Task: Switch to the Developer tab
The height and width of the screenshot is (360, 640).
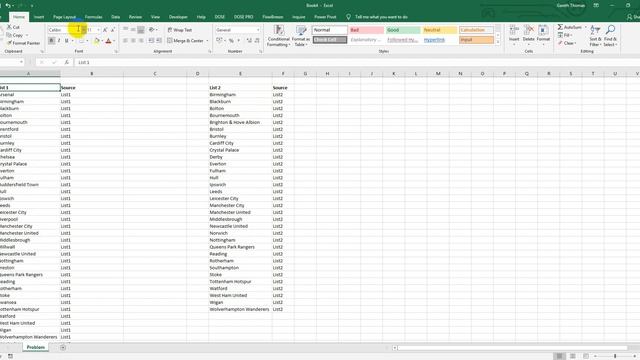Action: click(x=178, y=17)
